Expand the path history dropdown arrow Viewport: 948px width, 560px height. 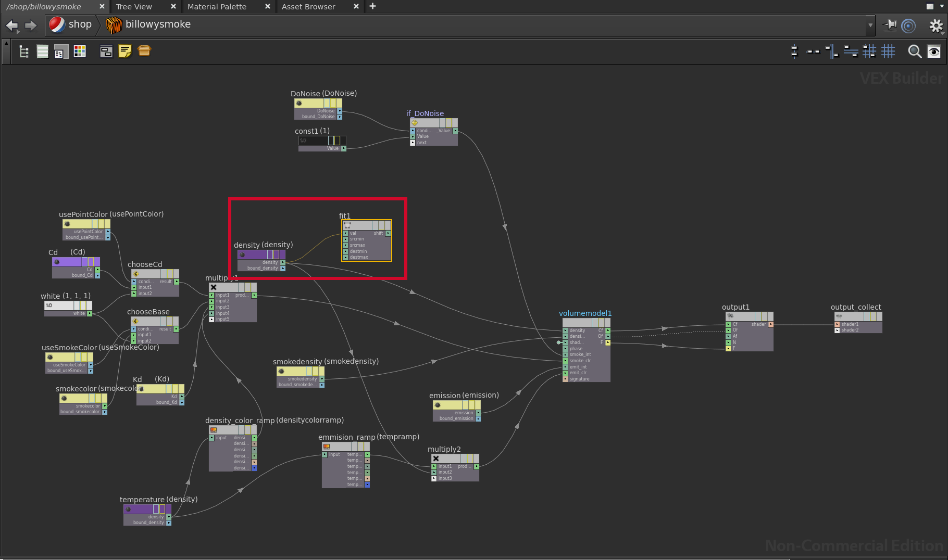pos(870,25)
